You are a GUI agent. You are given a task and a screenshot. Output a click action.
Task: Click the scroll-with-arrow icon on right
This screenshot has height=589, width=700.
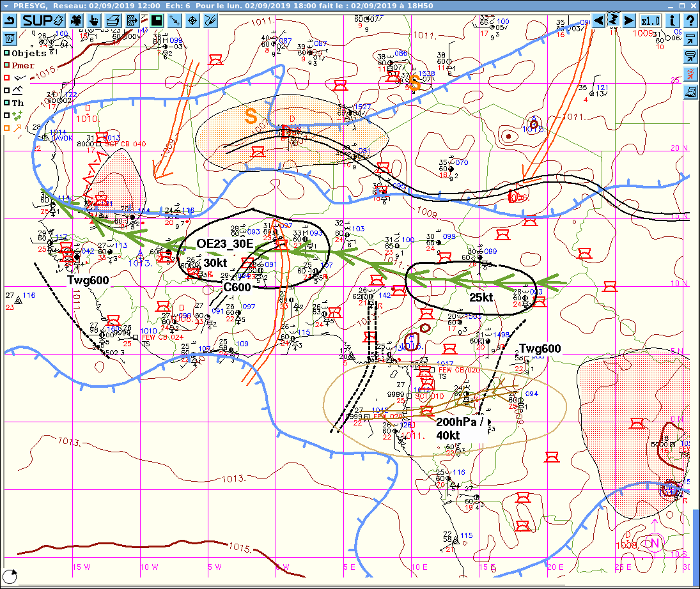690,57
